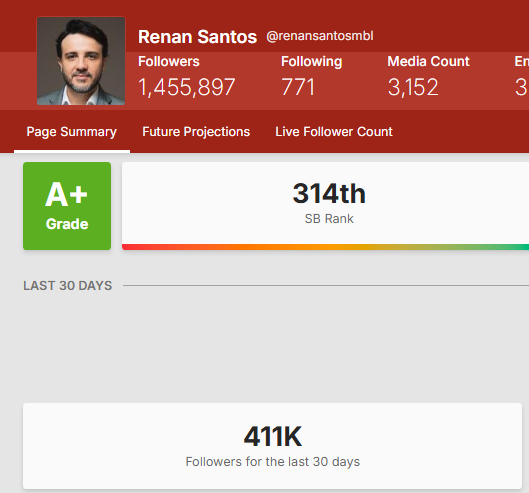Screen dimensions: 529x493
Task: Open the Live Follower Count tab
Action: click(334, 132)
